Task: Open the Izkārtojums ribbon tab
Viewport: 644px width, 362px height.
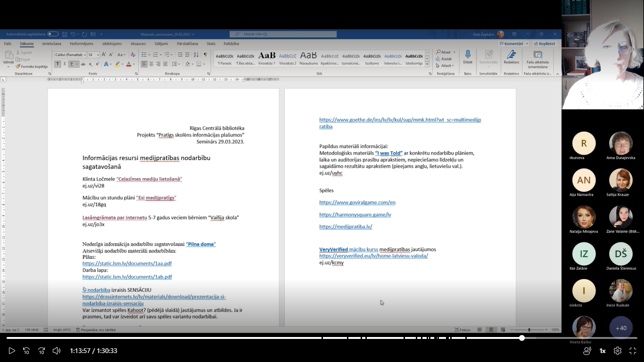Action: [112, 44]
